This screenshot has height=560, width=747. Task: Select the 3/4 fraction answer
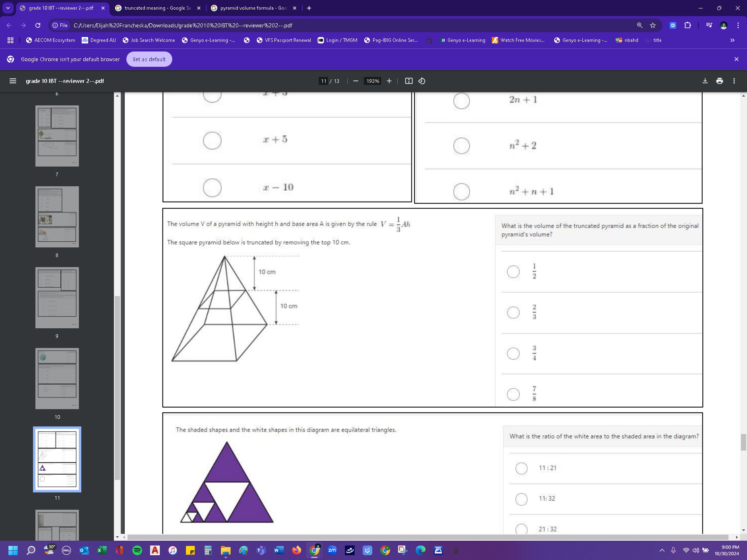[x=513, y=353]
